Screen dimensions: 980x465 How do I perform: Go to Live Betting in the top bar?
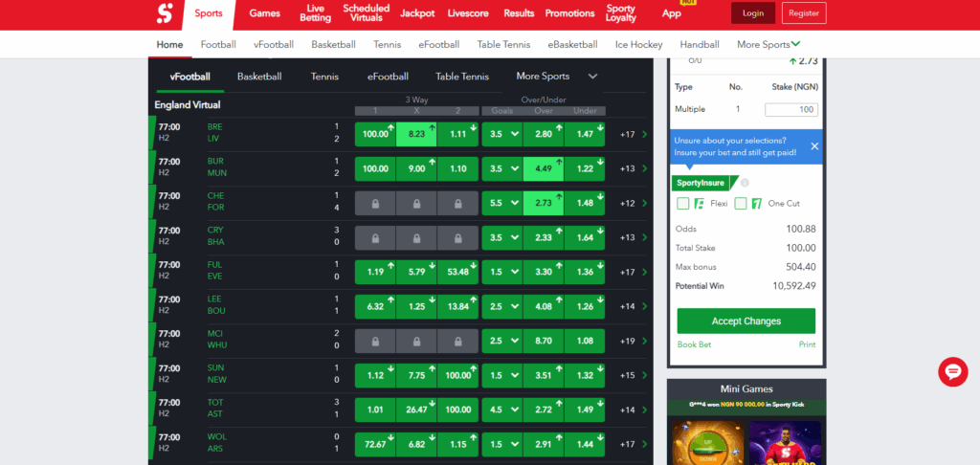[x=316, y=13]
